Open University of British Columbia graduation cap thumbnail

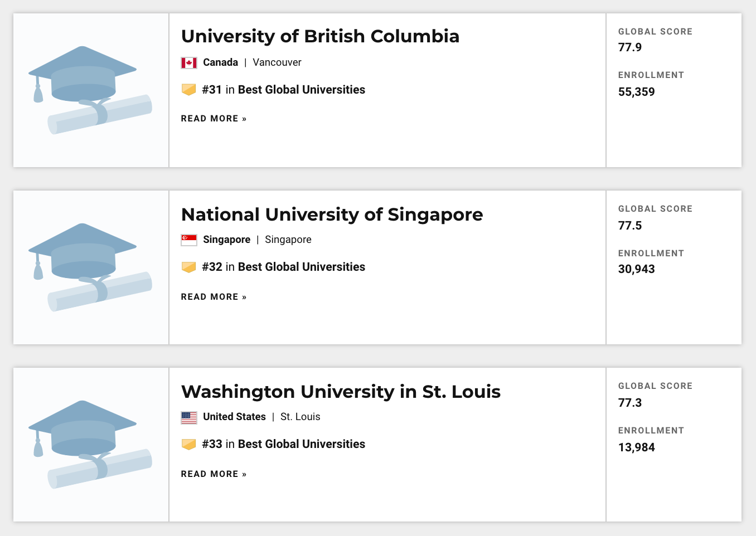91,90
